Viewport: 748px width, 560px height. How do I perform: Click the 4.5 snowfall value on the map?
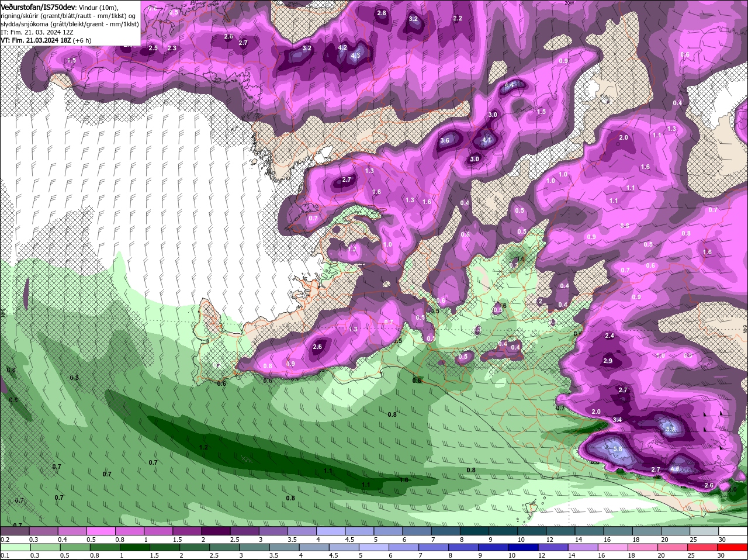point(355,56)
